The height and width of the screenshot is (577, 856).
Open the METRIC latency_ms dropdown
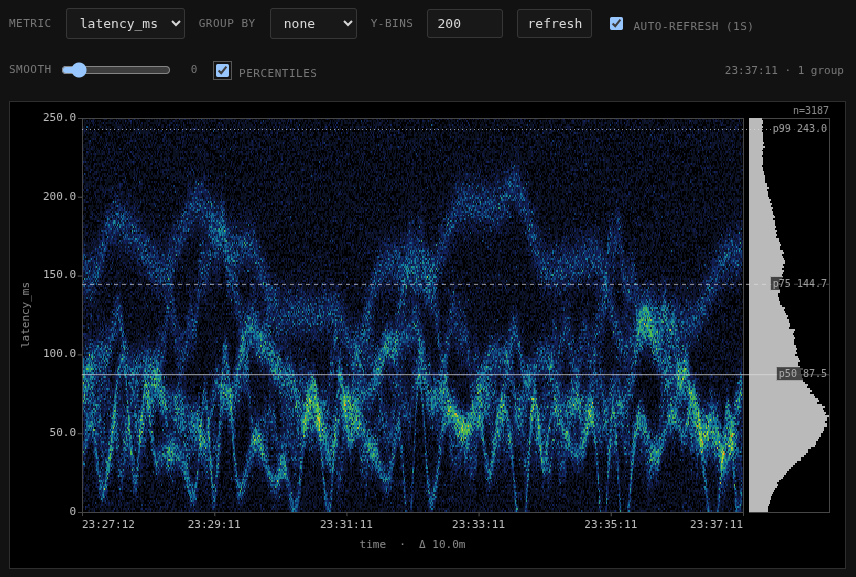tap(125, 23)
